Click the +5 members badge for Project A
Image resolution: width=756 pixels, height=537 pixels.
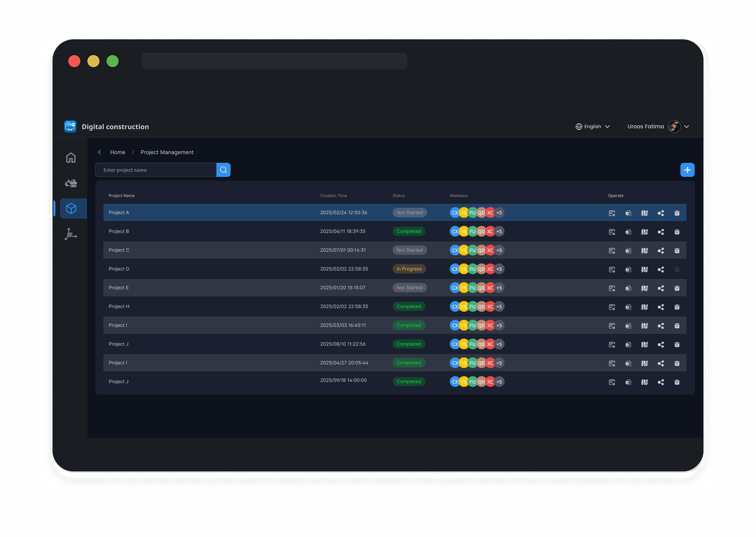[x=499, y=213]
